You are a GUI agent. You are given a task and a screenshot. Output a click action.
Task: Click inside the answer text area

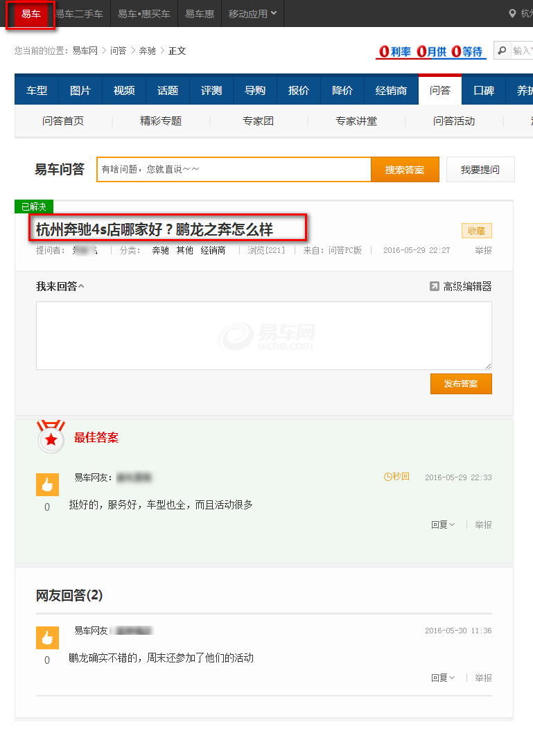tap(264, 335)
